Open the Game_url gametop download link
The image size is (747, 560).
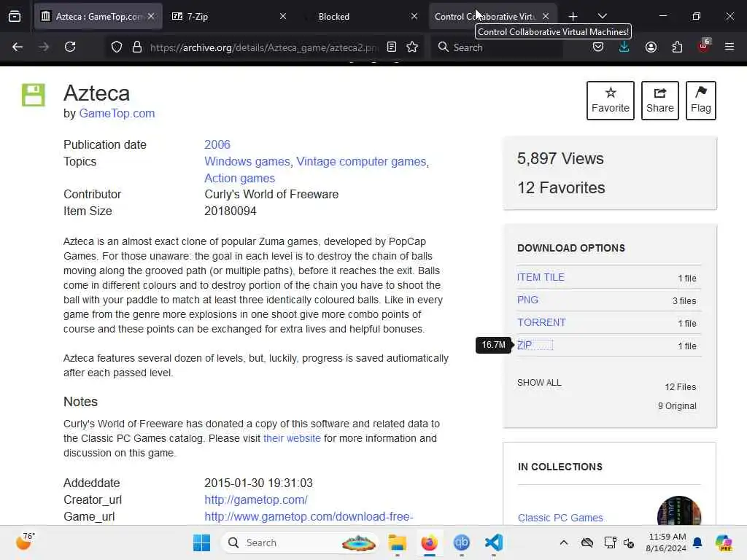[x=309, y=516]
